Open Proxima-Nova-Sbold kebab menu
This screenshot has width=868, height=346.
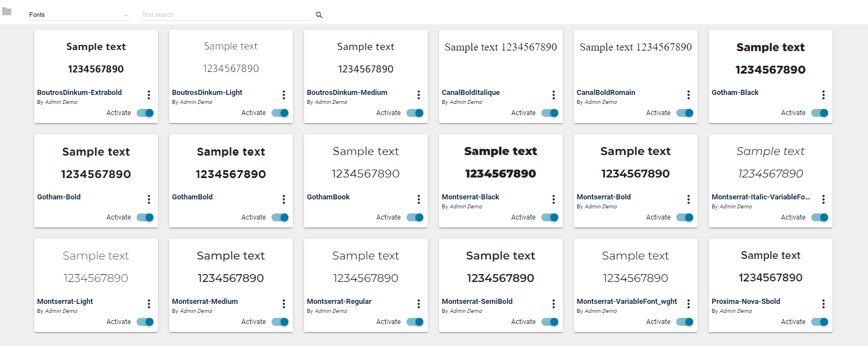pyautogui.click(x=824, y=304)
